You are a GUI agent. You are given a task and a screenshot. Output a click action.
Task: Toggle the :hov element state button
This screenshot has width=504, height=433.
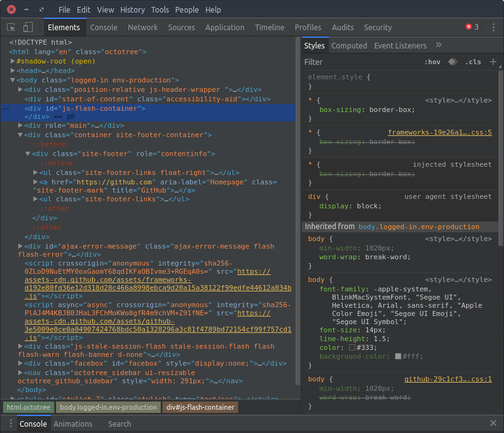(432, 62)
